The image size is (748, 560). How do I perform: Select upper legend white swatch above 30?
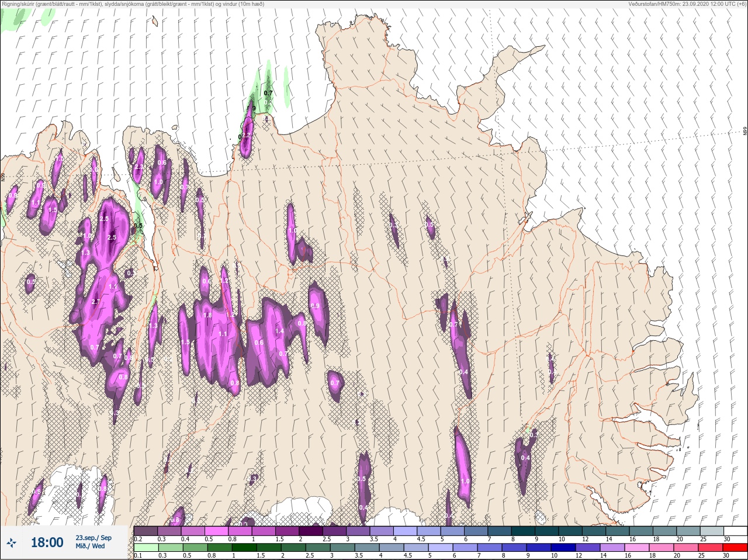(x=736, y=531)
